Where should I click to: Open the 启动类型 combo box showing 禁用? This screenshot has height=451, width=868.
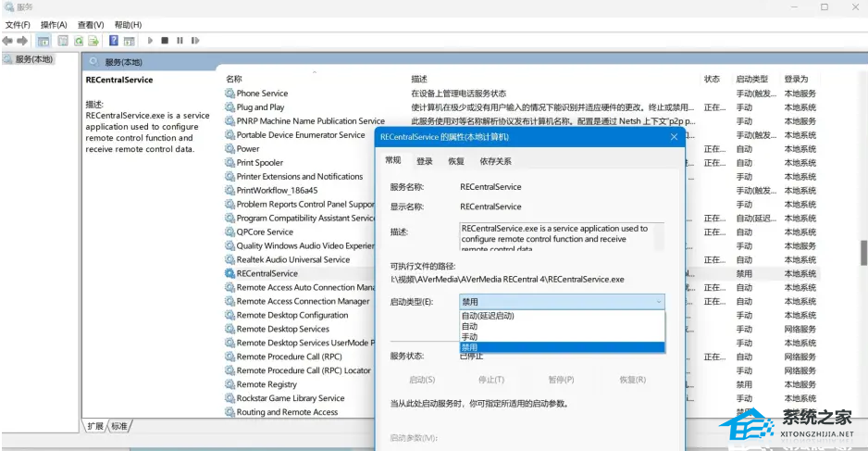click(x=562, y=301)
